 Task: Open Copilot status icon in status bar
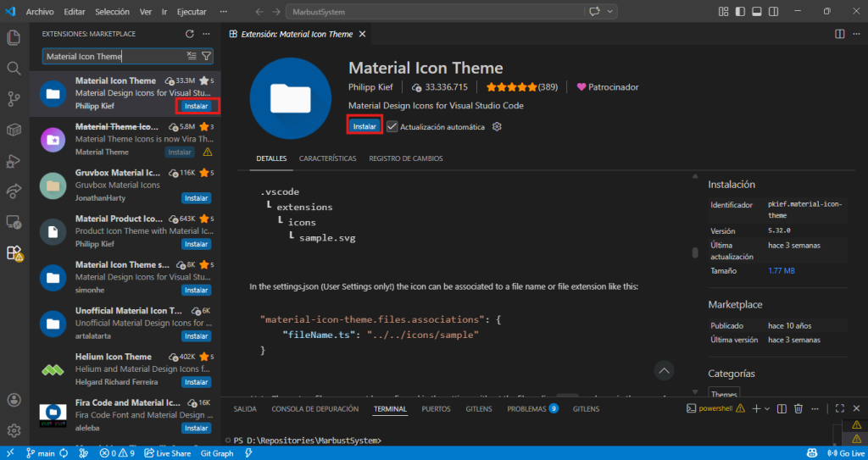[x=813, y=453]
